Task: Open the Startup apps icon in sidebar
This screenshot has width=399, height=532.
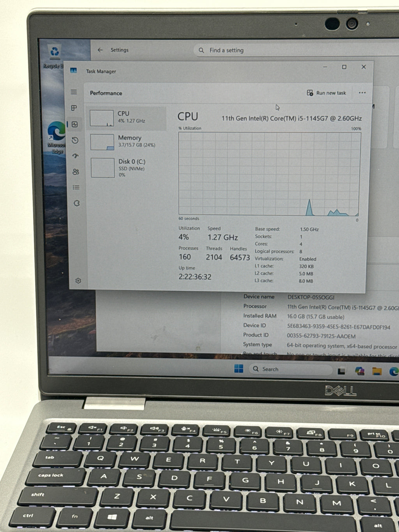Action: [76, 156]
